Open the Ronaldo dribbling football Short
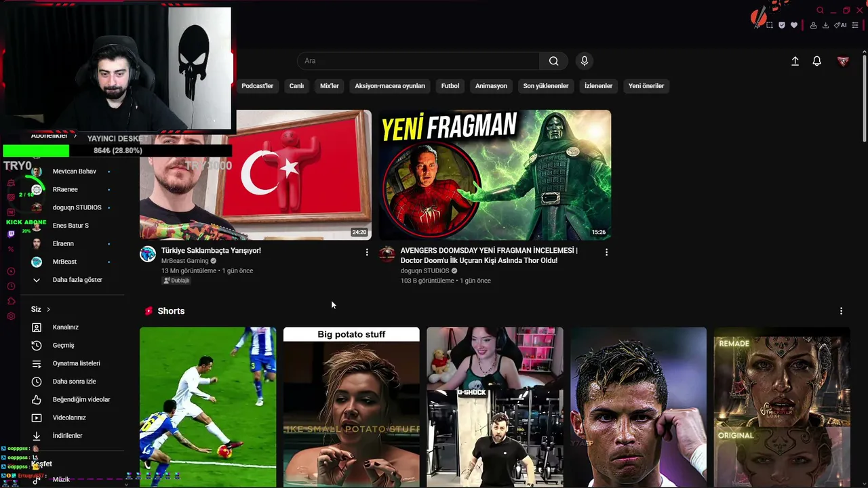 (208, 407)
